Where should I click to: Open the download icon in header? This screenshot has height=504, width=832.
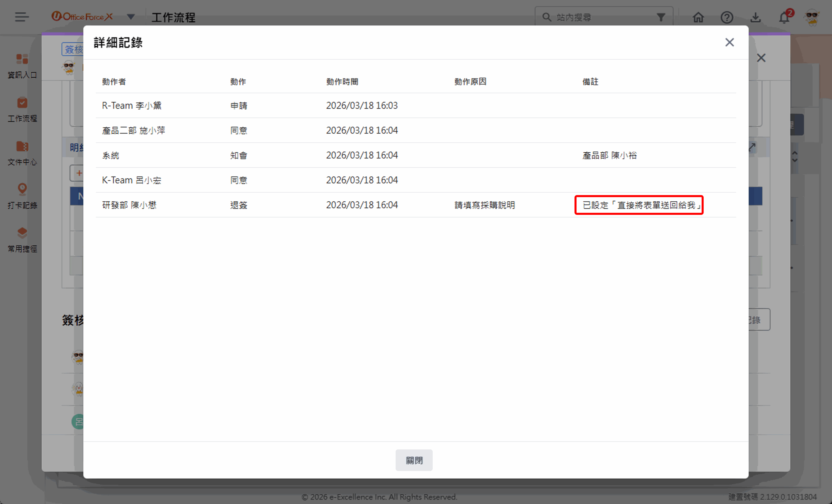pyautogui.click(x=755, y=17)
